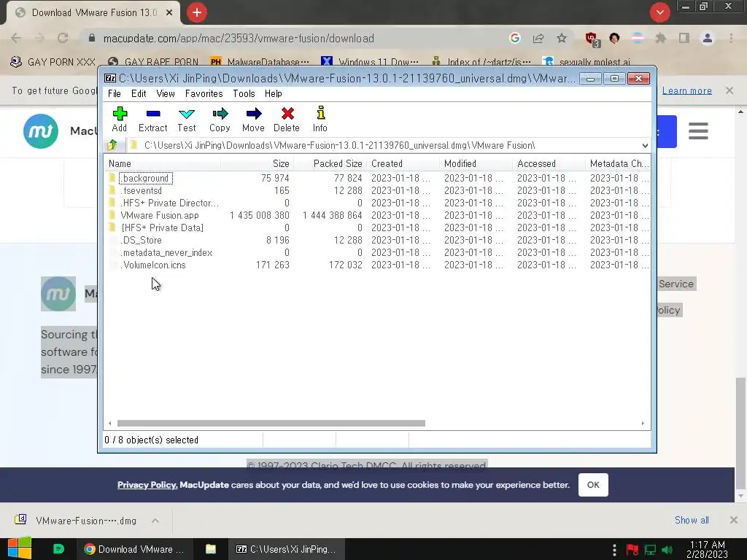Viewport: 747px width, 560px height.
Task: Go up one folder level in 7-Zip
Action: 112,145
